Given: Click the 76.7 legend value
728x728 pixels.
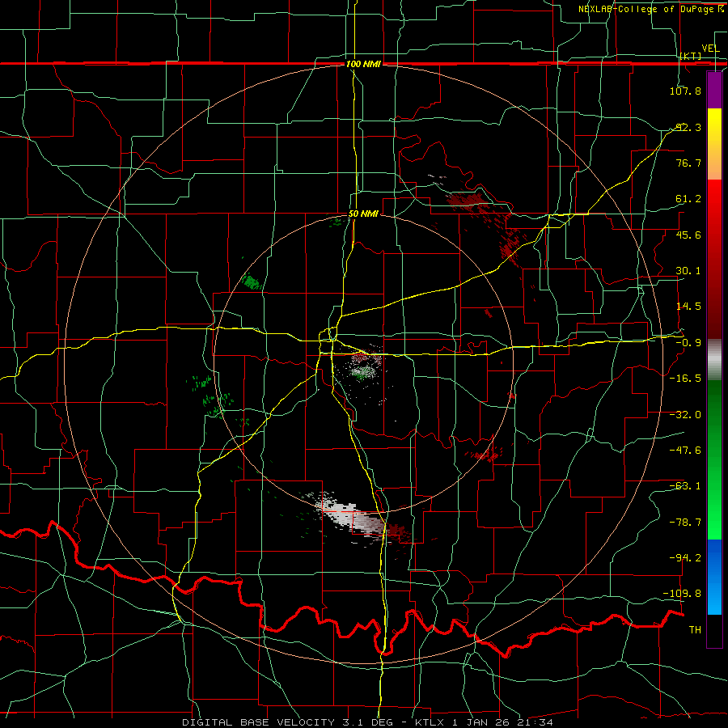Looking at the screenshot, I should [x=688, y=163].
